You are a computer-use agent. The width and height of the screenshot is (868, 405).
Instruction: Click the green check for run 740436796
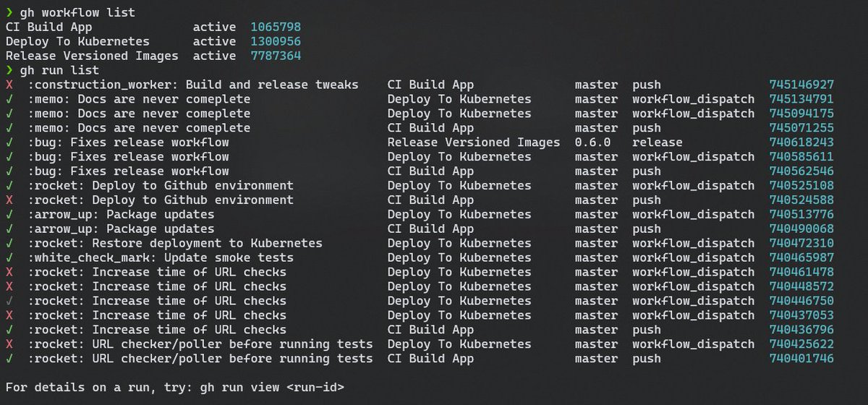coord(9,330)
